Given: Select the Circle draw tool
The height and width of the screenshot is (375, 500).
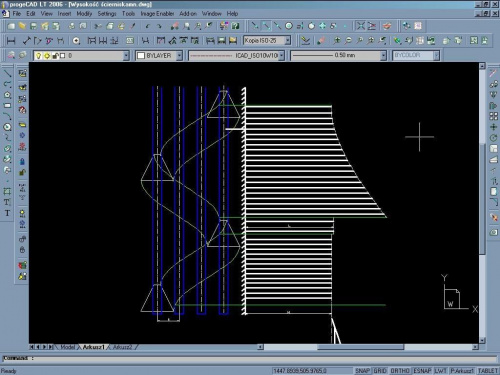Looking at the screenshot, I should (7, 127).
